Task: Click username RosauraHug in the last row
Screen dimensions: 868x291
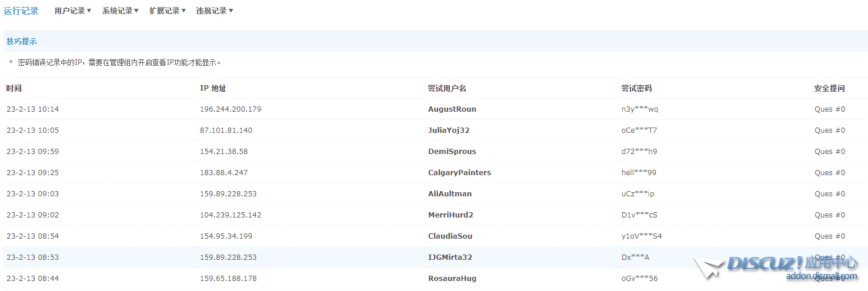Action: [x=452, y=279]
